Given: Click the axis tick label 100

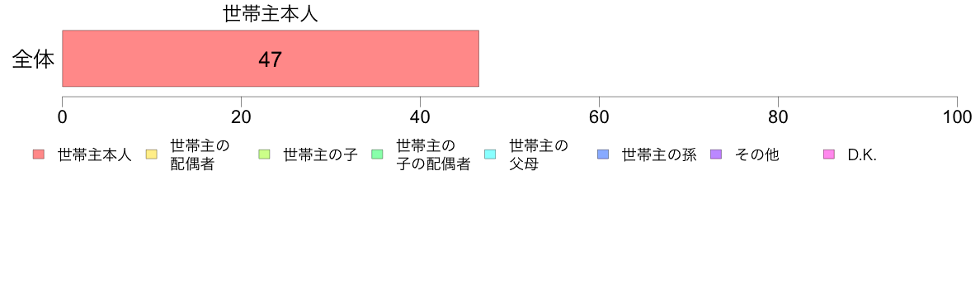Looking at the screenshot, I should (955, 117).
